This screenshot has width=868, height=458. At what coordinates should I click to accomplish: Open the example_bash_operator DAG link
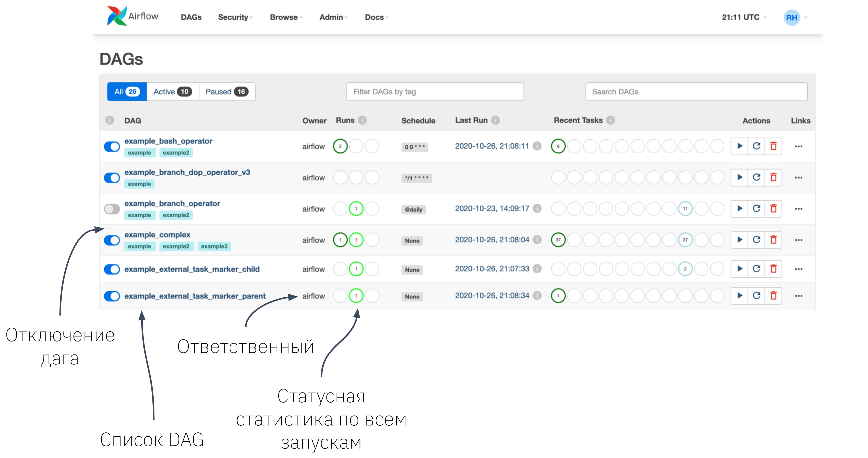point(168,141)
